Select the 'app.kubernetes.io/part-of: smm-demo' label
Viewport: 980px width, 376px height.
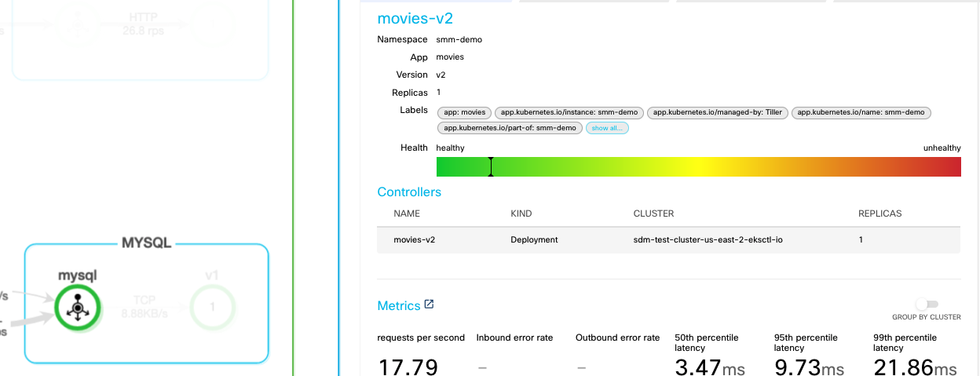tap(510, 128)
